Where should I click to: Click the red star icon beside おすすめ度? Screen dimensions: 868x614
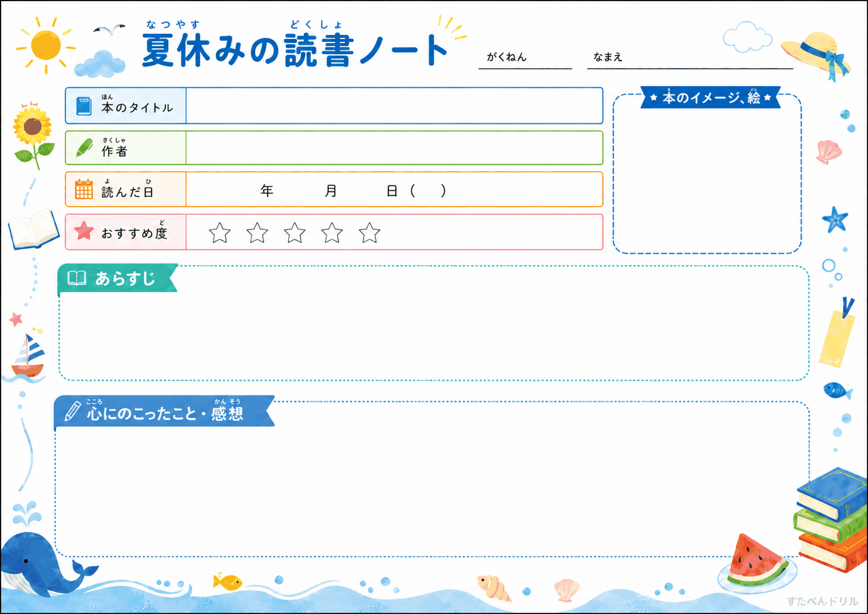(x=84, y=230)
